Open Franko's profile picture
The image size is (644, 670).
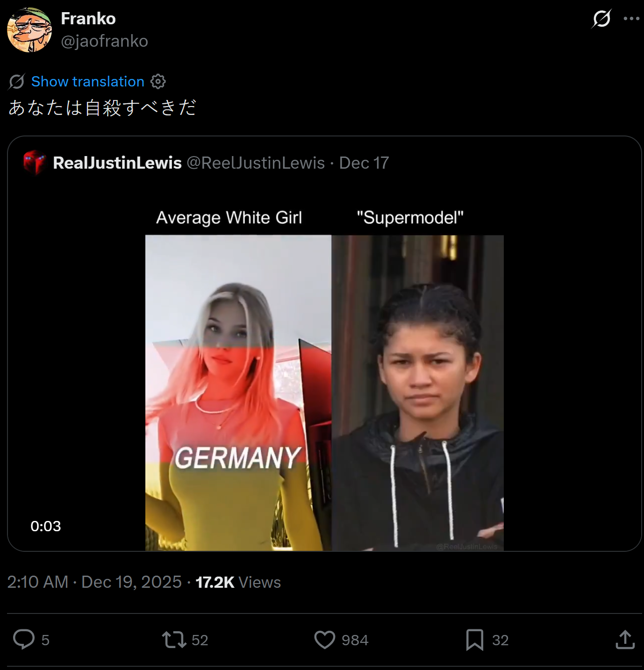coord(29,30)
